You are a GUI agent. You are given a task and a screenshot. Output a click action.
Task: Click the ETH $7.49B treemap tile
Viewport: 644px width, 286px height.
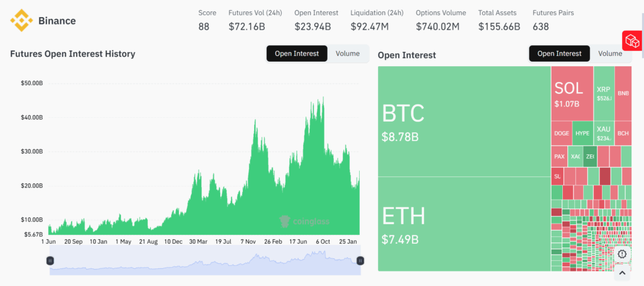(464, 224)
